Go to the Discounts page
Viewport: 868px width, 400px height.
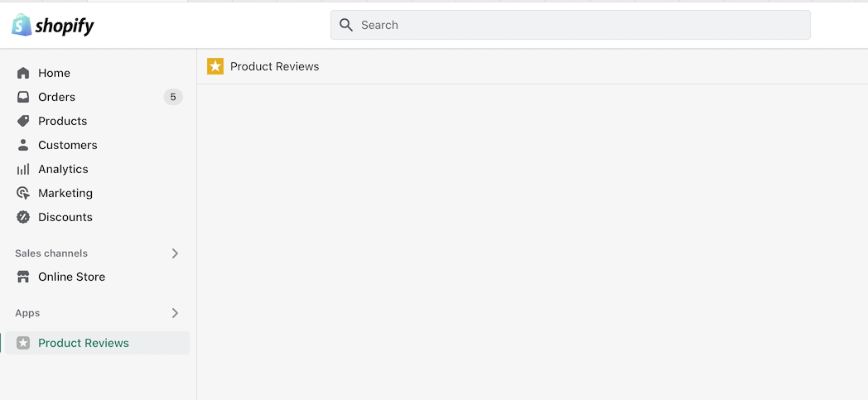(65, 217)
